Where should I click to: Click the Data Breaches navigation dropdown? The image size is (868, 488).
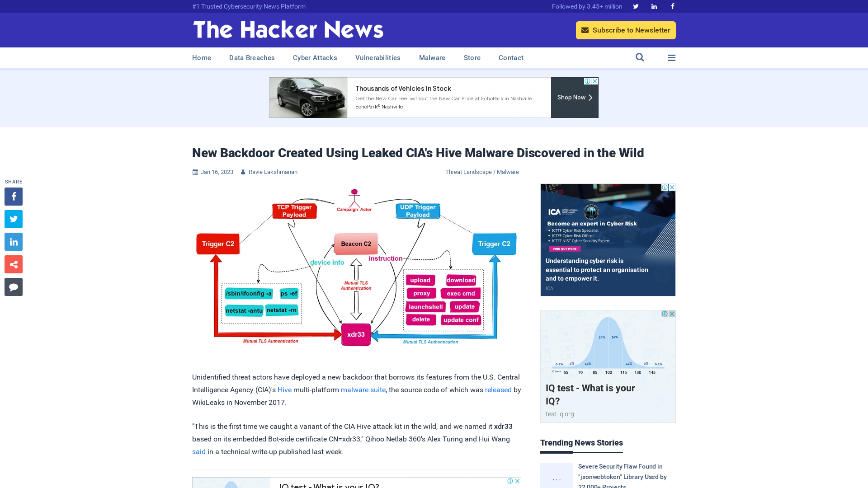click(251, 58)
